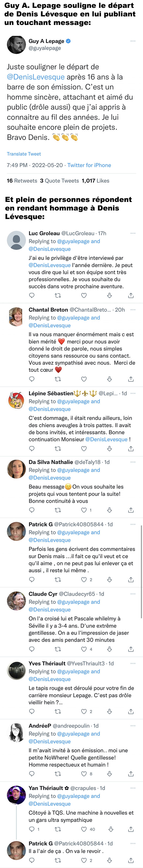
Task: Open more options on Patrick G's first reply
Action: tap(133, 524)
